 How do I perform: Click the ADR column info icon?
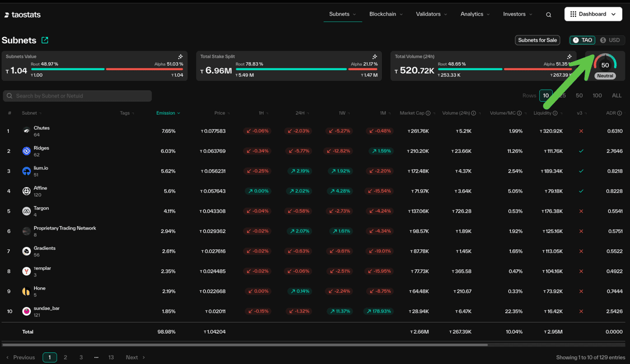(619, 113)
